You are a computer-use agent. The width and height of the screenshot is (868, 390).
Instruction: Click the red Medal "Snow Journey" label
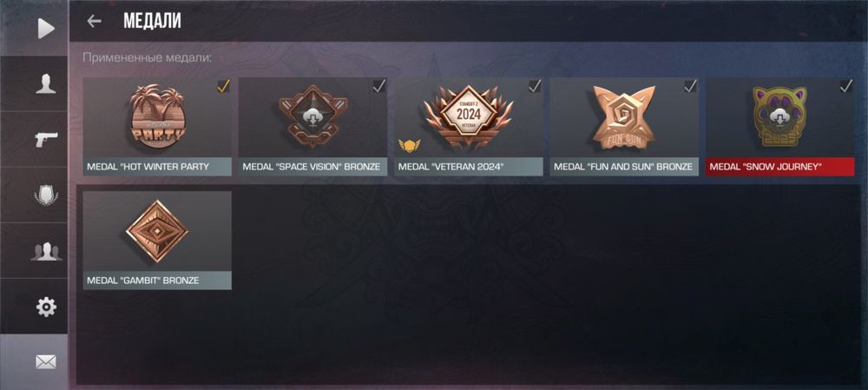[780, 167]
